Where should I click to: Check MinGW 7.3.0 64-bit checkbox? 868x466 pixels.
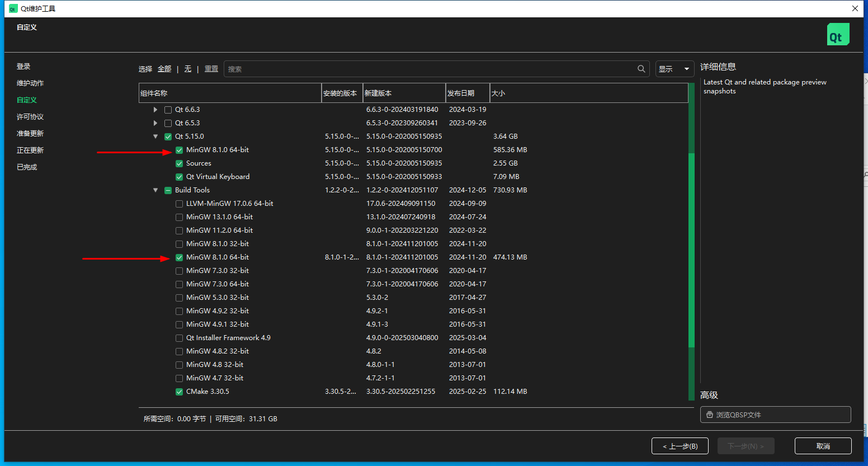[179, 284]
